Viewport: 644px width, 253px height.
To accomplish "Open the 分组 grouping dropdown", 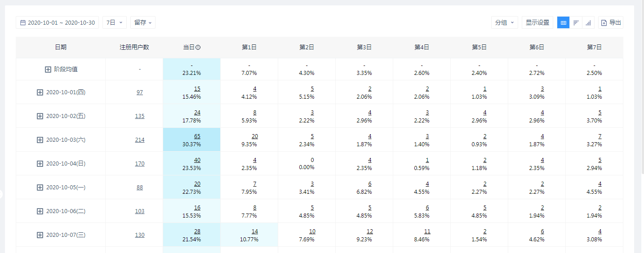I will point(504,22).
